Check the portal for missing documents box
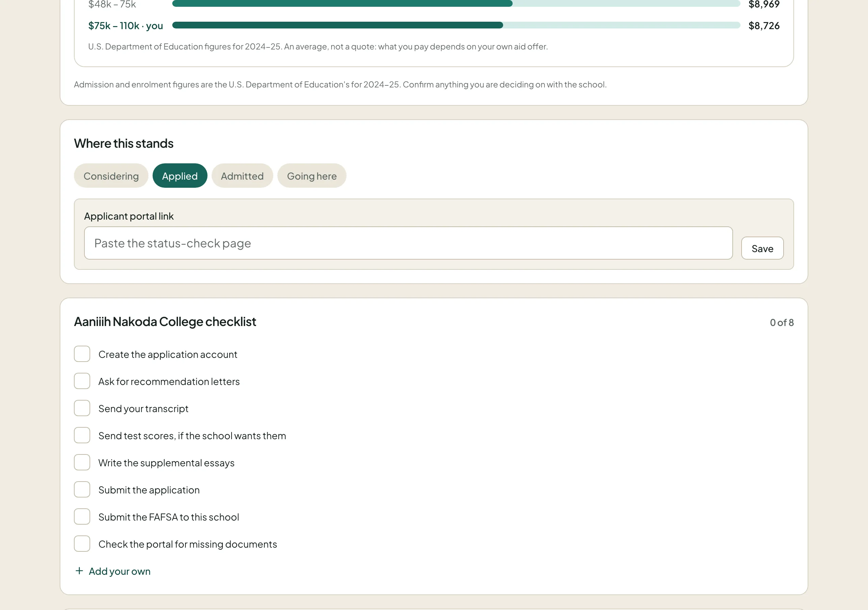 coord(82,544)
